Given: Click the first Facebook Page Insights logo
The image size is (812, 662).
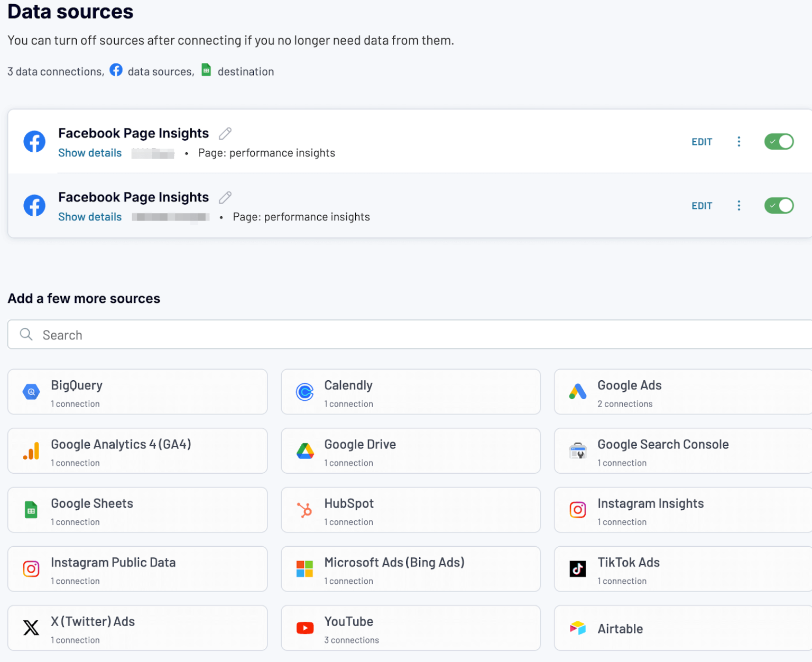Looking at the screenshot, I should tap(34, 142).
